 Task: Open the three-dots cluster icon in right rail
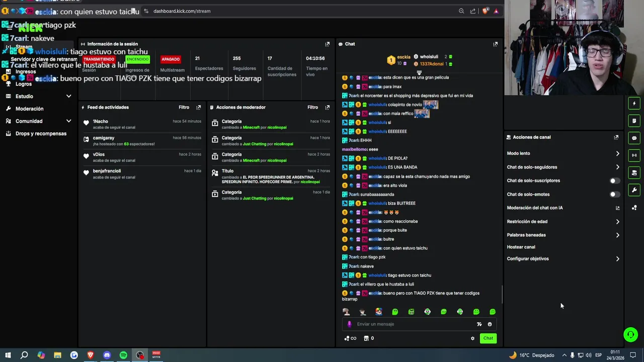click(x=634, y=208)
